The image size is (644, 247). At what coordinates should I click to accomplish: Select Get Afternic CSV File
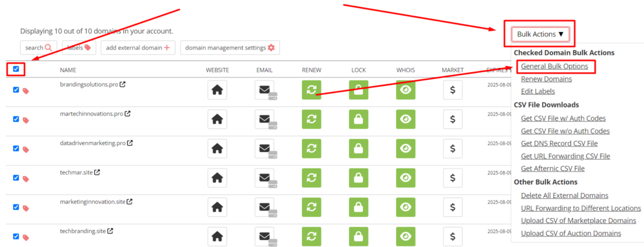pos(552,168)
